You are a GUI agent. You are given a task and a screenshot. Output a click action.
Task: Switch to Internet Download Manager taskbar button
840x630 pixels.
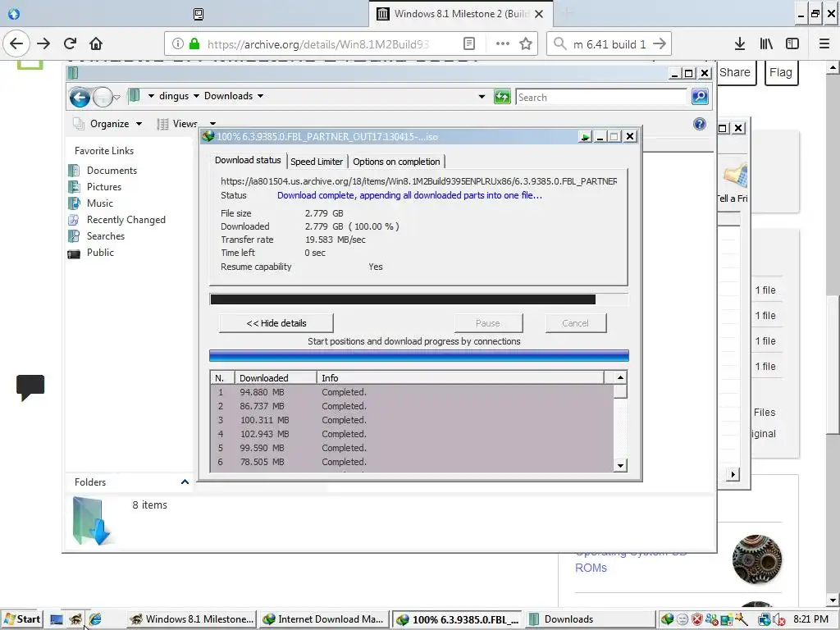pos(323,619)
